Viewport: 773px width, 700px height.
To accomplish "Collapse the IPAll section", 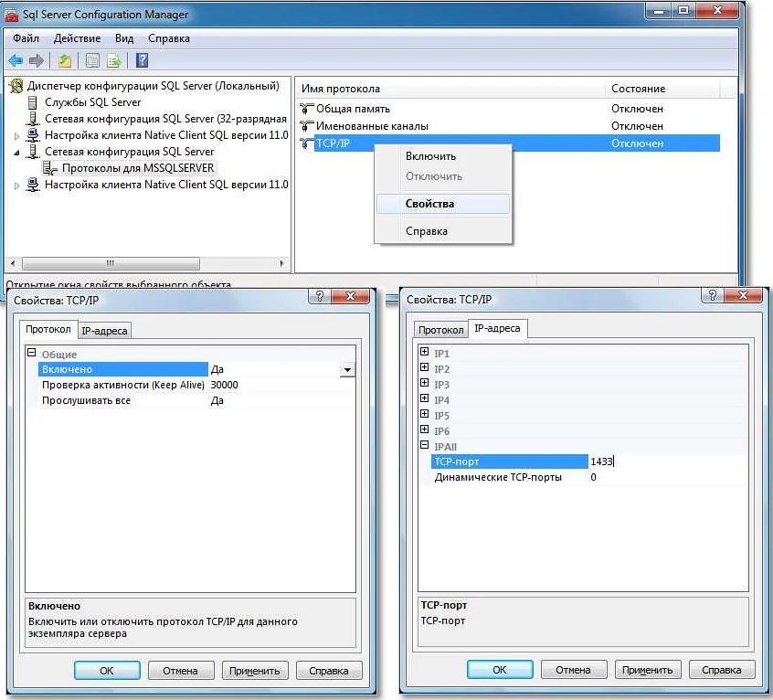I will point(422,446).
